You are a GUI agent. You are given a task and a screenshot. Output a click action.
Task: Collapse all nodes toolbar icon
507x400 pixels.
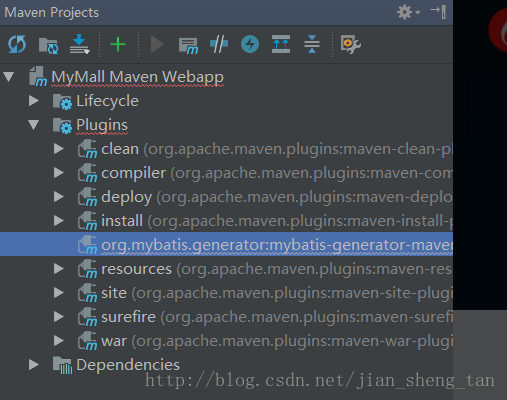pos(312,44)
